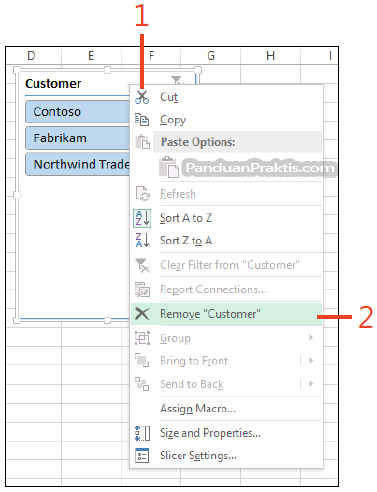Select the Contoso slicer button
Image resolution: width=377 pixels, height=492 pixels.
(78, 112)
